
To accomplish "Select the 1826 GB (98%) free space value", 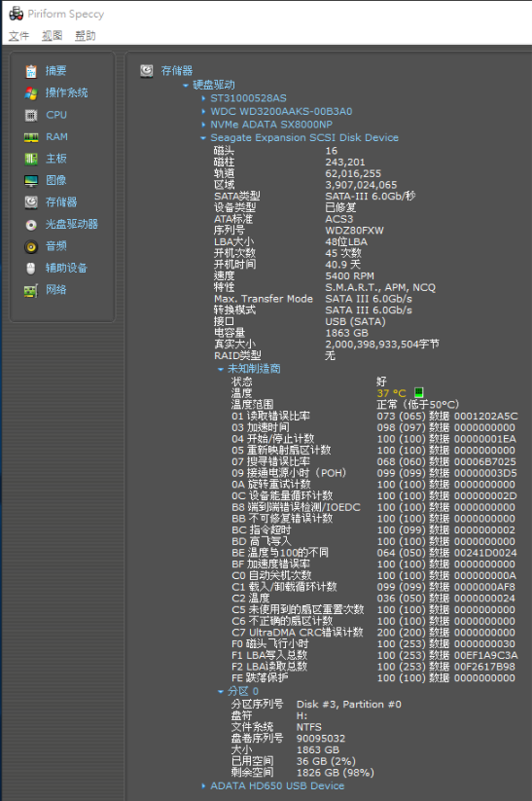I will tap(336, 773).
